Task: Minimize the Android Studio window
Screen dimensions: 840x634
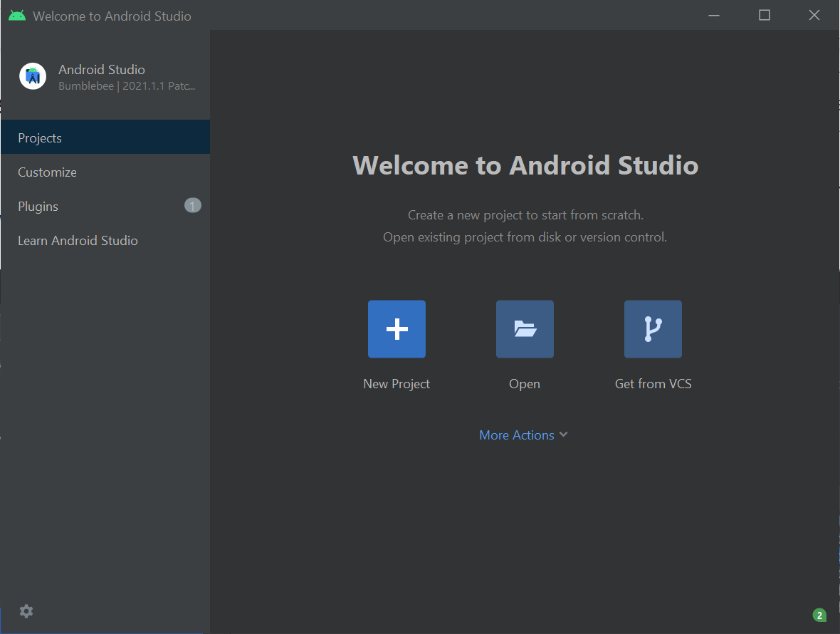Action: pyautogui.click(x=714, y=15)
